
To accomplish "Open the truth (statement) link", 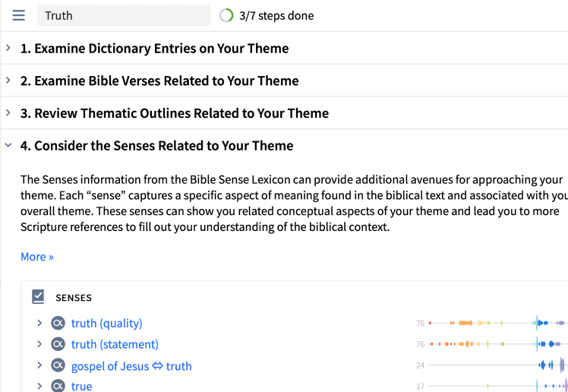I will (x=115, y=344).
